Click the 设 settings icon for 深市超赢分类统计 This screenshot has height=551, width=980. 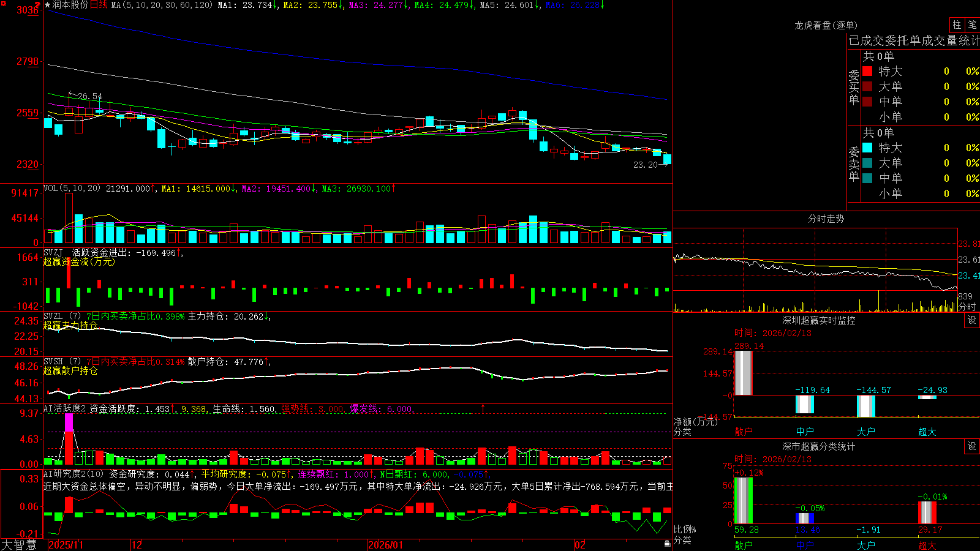pos(972,446)
